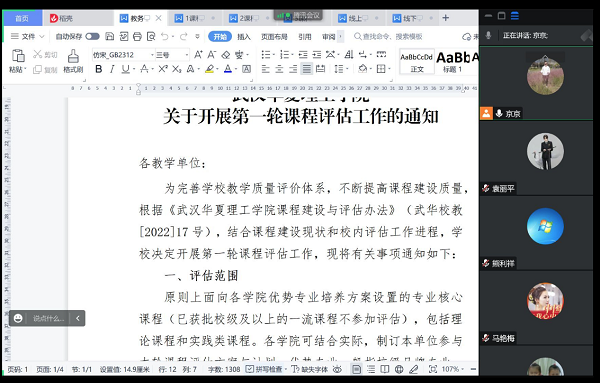Undo the last action
This screenshot has height=383, width=600.
point(165,36)
